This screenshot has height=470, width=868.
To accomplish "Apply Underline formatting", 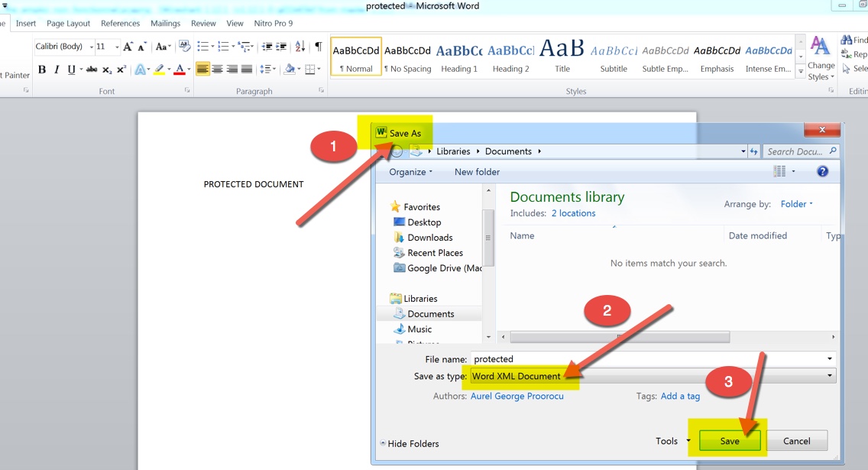I will coord(71,70).
